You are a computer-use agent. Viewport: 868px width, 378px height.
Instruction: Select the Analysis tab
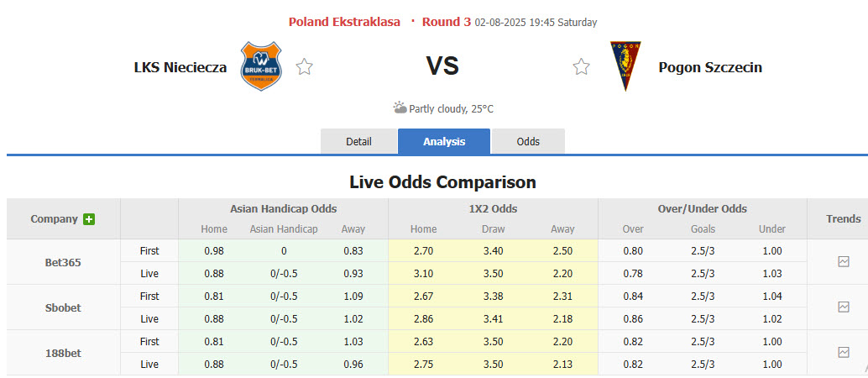pyautogui.click(x=444, y=141)
